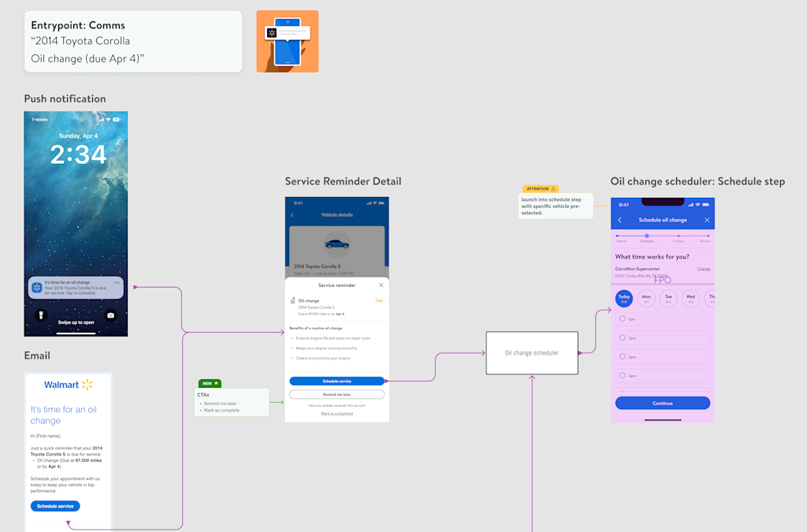
Task: Click the back chevron on Schedule oil change
Action: pos(619,220)
